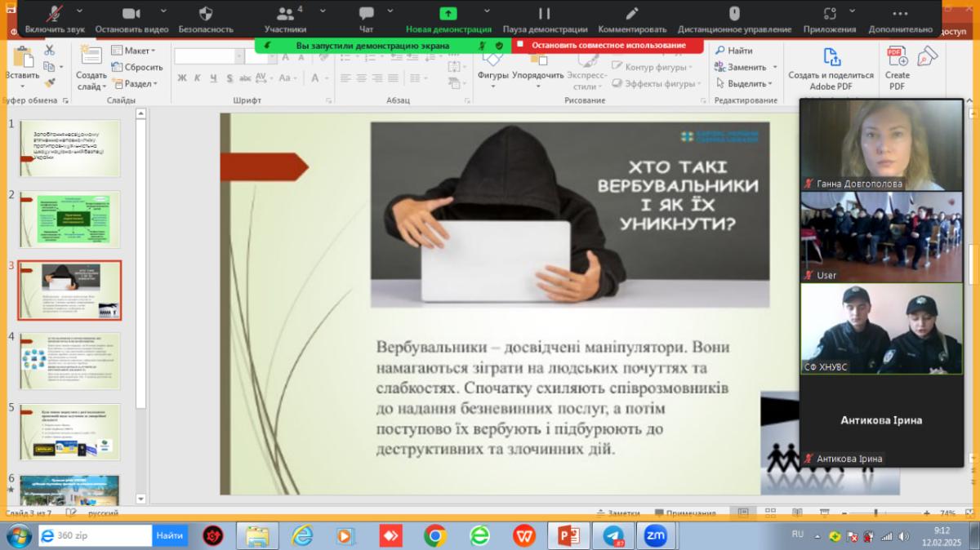Screen dimensions: 980x550
Task: Click Создать и поделиться Adobe PDF icon
Action: [831, 58]
